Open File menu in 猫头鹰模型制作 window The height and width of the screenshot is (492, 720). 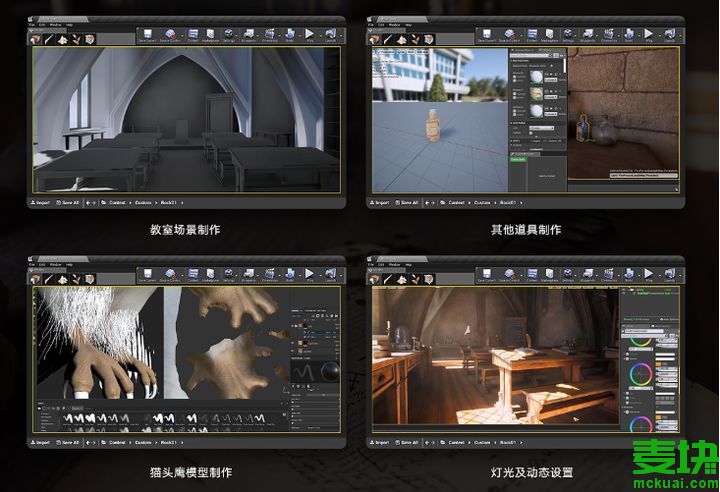click(x=32, y=265)
